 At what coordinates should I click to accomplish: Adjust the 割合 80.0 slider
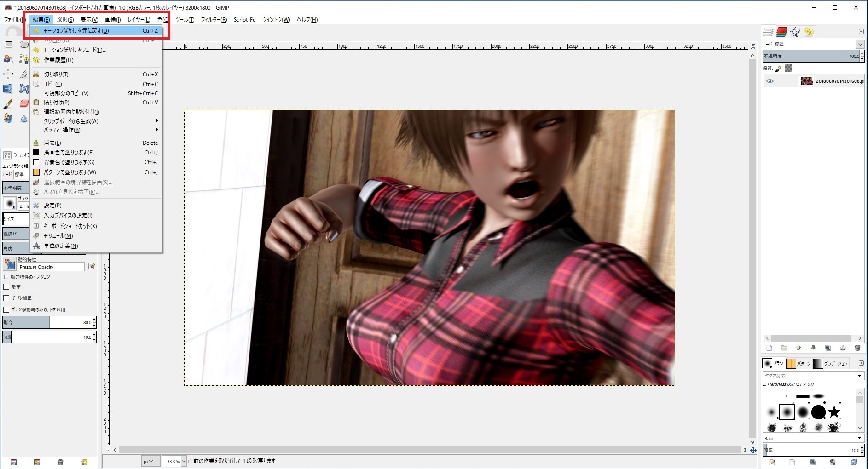click(47, 322)
